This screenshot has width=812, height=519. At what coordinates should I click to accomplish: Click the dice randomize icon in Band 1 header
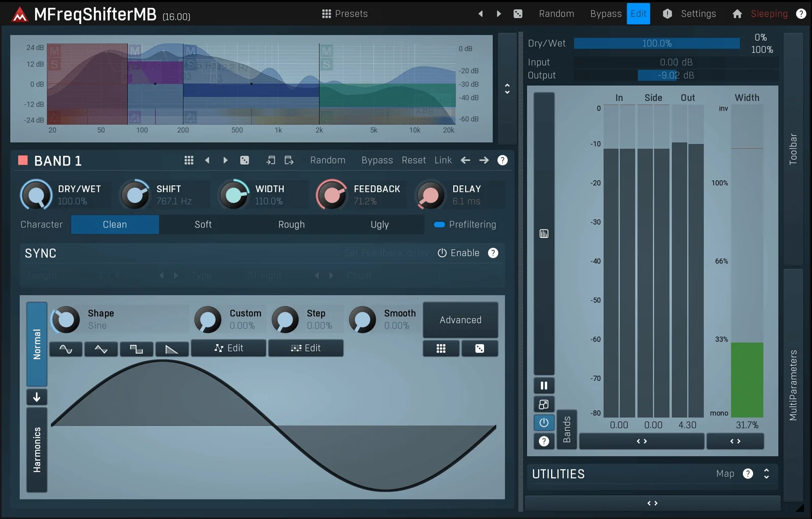[244, 160]
